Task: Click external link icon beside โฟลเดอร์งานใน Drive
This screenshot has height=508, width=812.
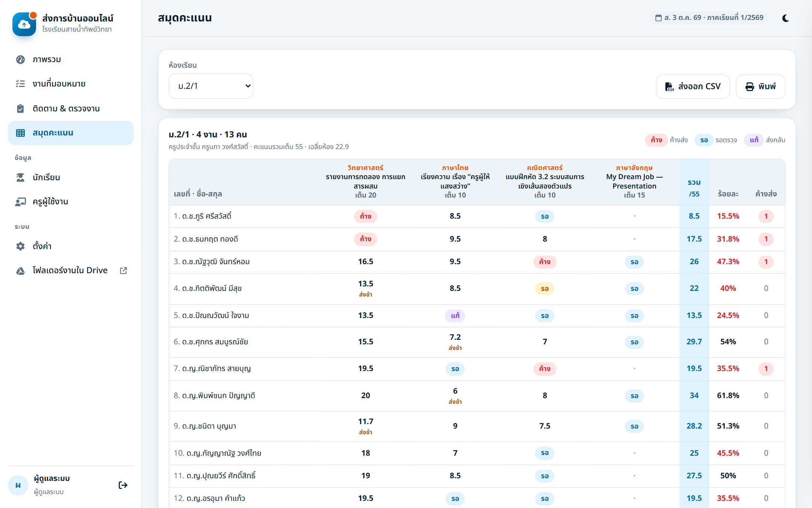Action: click(123, 271)
